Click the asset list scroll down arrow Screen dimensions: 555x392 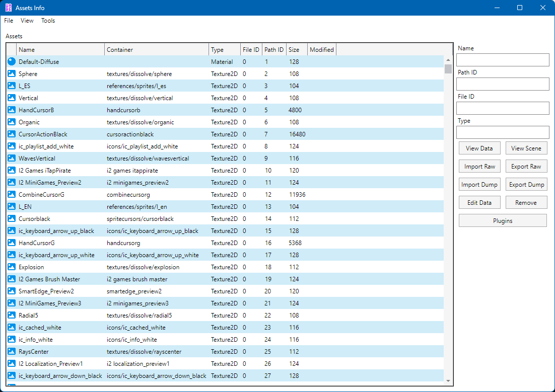point(448,381)
